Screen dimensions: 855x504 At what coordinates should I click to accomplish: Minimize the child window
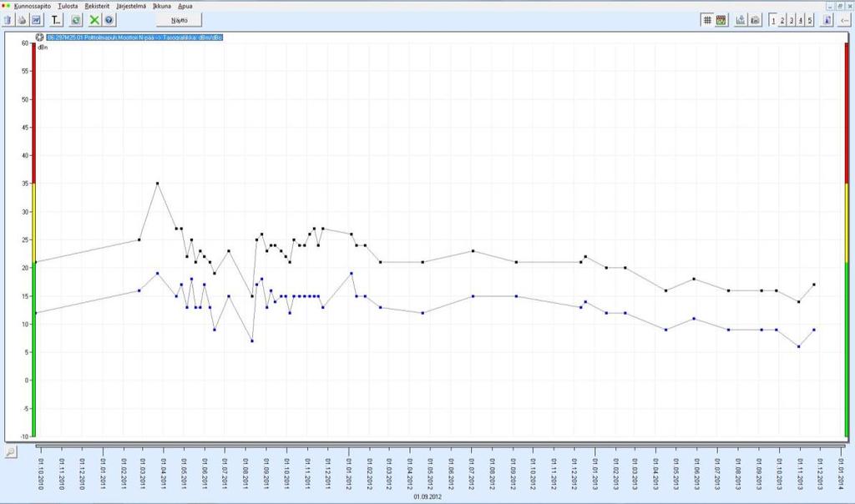coord(830,6)
